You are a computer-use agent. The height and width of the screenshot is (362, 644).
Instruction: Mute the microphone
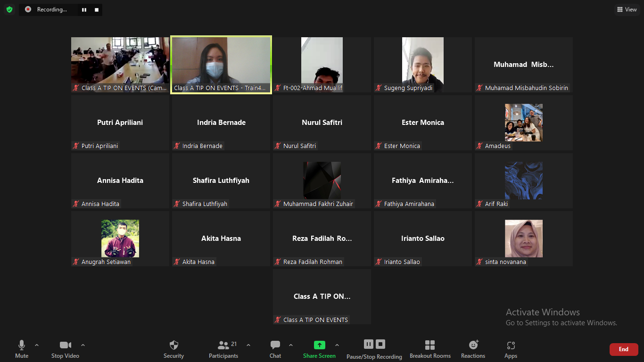click(x=22, y=349)
